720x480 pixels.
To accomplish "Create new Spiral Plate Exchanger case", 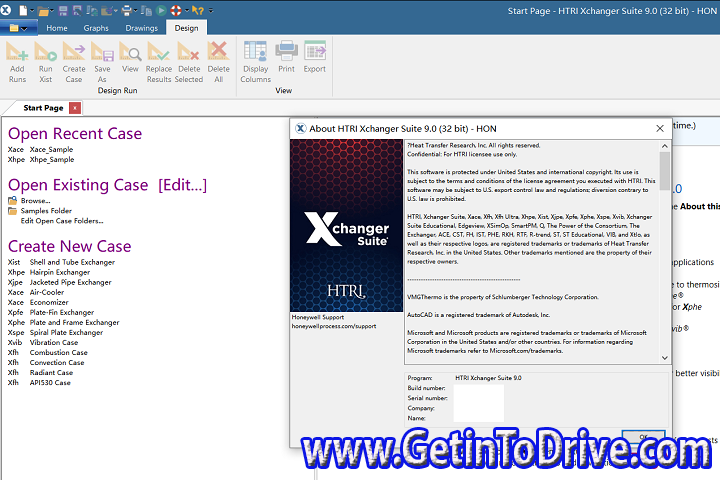I will [x=66, y=333].
